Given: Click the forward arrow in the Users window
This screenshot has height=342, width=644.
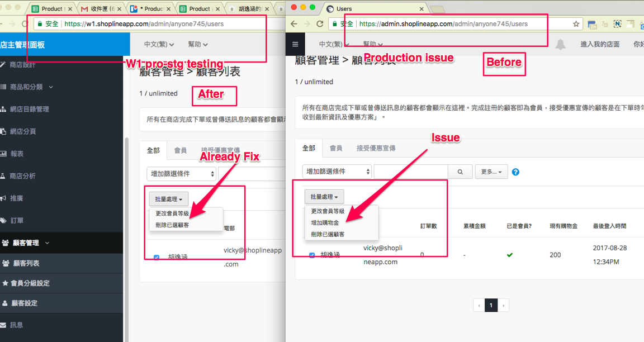Looking at the screenshot, I should tap(307, 24).
